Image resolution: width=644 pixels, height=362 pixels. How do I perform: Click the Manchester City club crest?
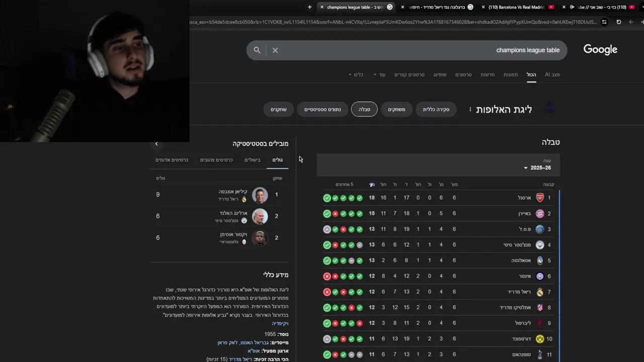tap(540, 245)
